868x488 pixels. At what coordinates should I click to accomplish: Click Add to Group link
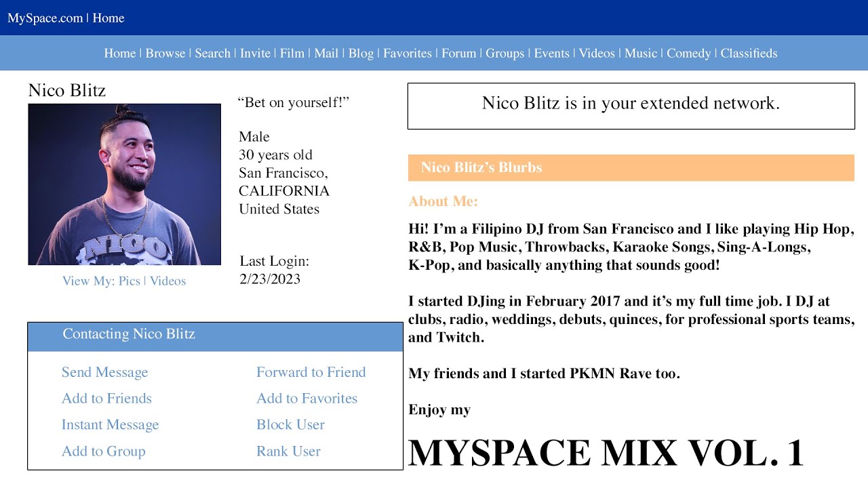(104, 451)
